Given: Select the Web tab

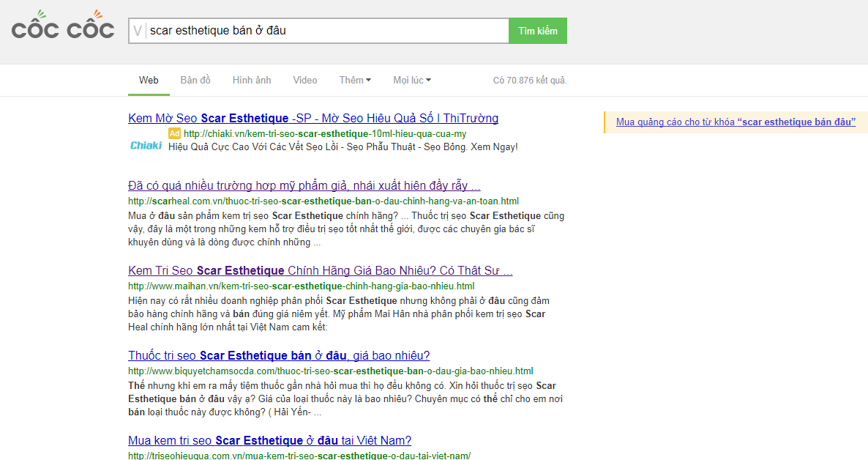Looking at the screenshot, I should coord(149,81).
